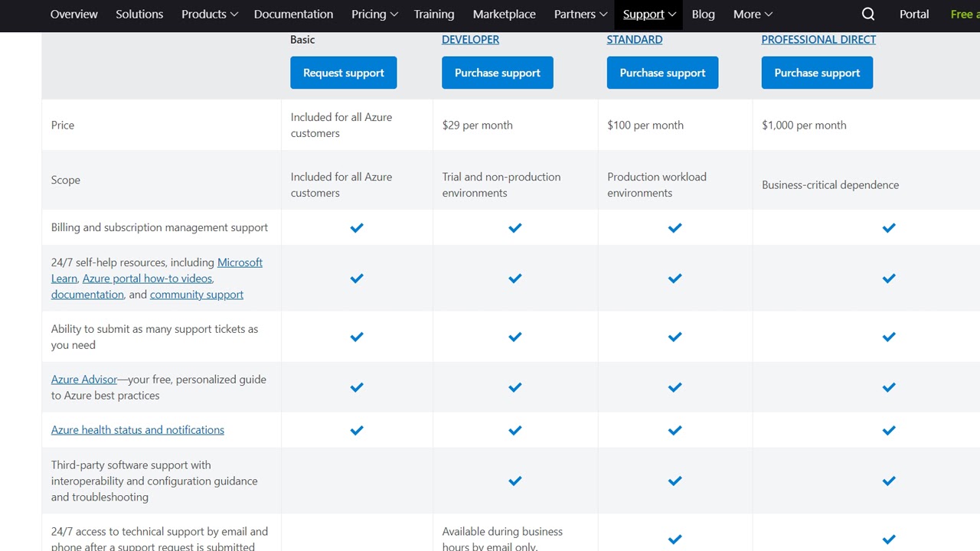Click Standard checkmark in health status row
980x551 pixels.
pos(675,429)
